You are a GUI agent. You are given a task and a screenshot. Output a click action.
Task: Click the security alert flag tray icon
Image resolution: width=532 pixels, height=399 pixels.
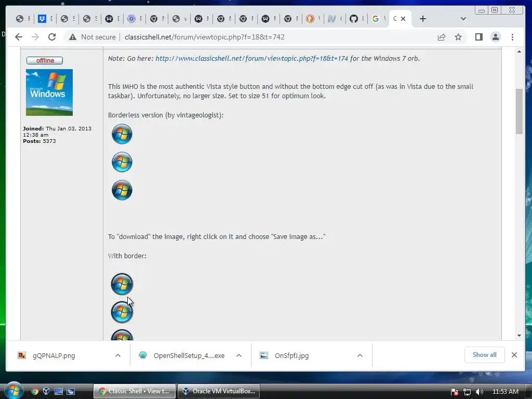coord(455,392)
